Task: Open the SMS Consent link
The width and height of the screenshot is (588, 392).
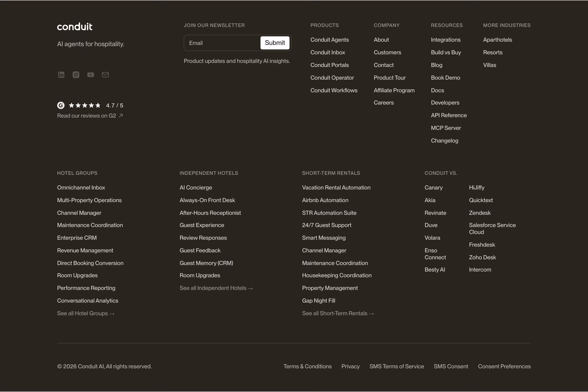Action: 451,366
